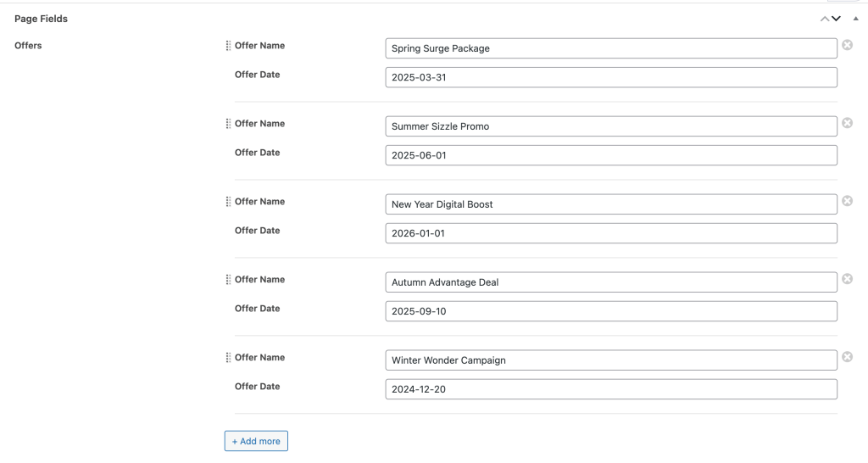The width and height of the screenshot is (868, 463).
Task: Remove the Summer Sizzle Promo offer
Action: click(x=847, y=123)
